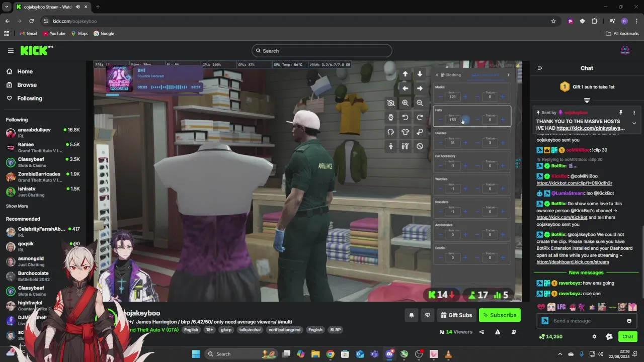Increase the Bracelets item number
Viewport: 644px width, 362px height.
[465, 212]
